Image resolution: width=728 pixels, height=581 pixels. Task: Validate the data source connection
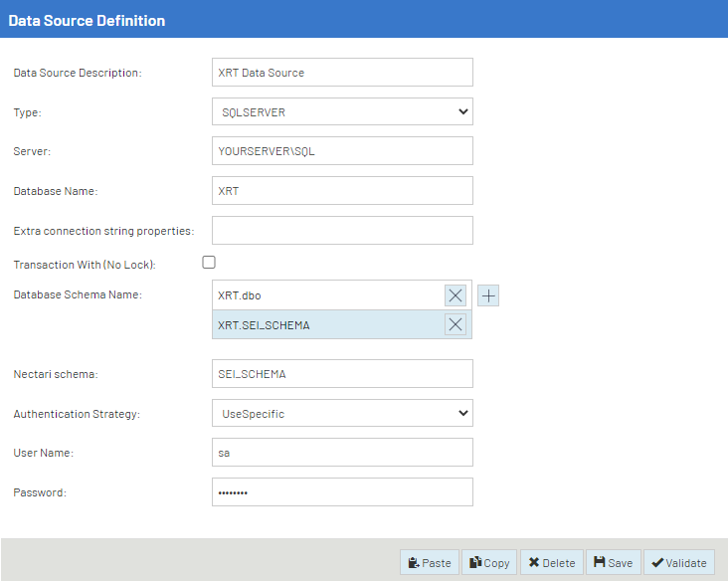[x=678, y=562]
